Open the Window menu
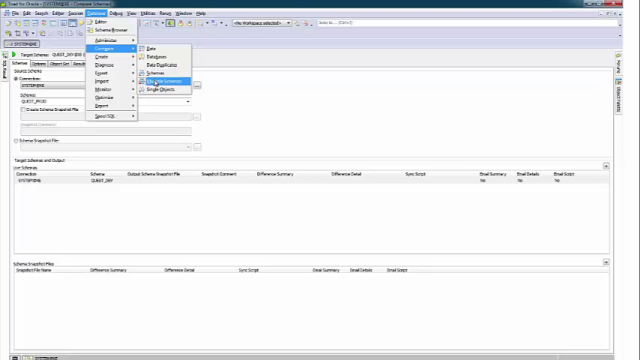 pos(183,13)
